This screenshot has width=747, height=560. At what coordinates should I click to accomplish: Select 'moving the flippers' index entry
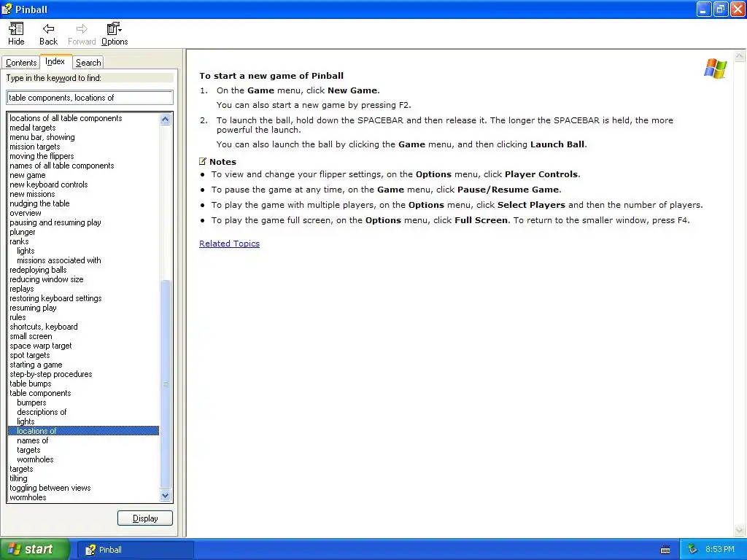42,156
